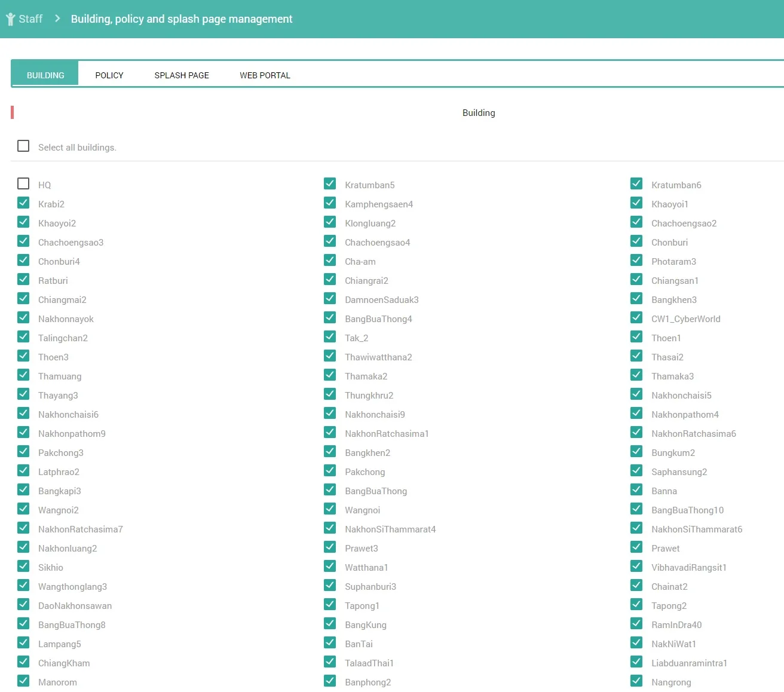Deselect the Pakchong checkbox in middle column
Screen dimensions: 784x692
(330, 470)
